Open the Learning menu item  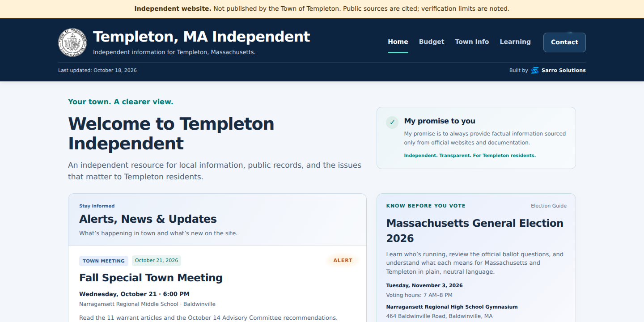tap(515, 42)
